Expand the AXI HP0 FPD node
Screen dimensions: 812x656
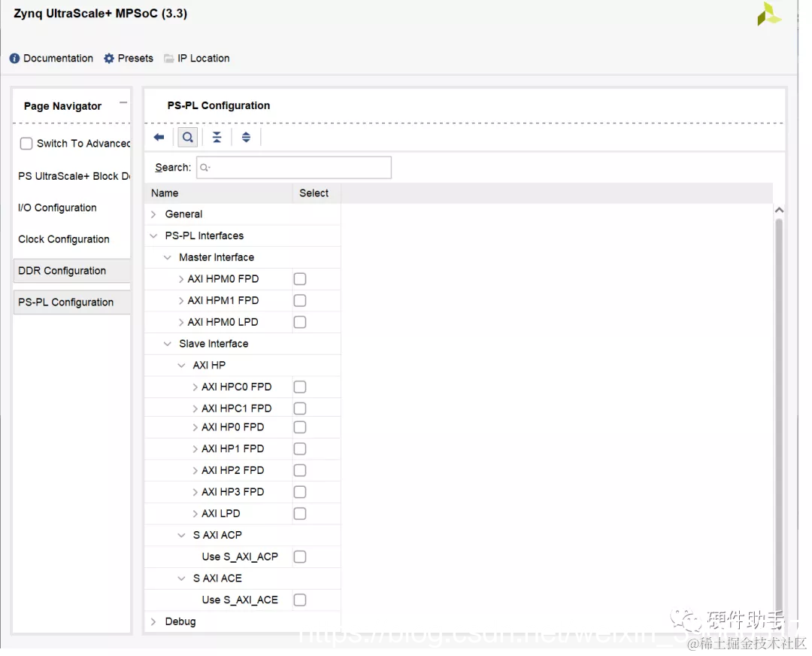pyautogui.click(x=195, y=427)
